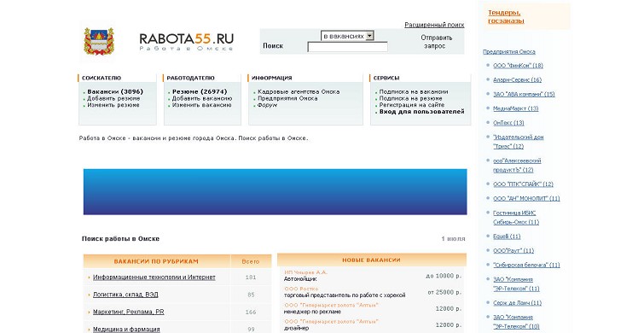The image size is (644, 333).
Task: Select 'Добавить резюме' menu item
Action: pos(113,98)
